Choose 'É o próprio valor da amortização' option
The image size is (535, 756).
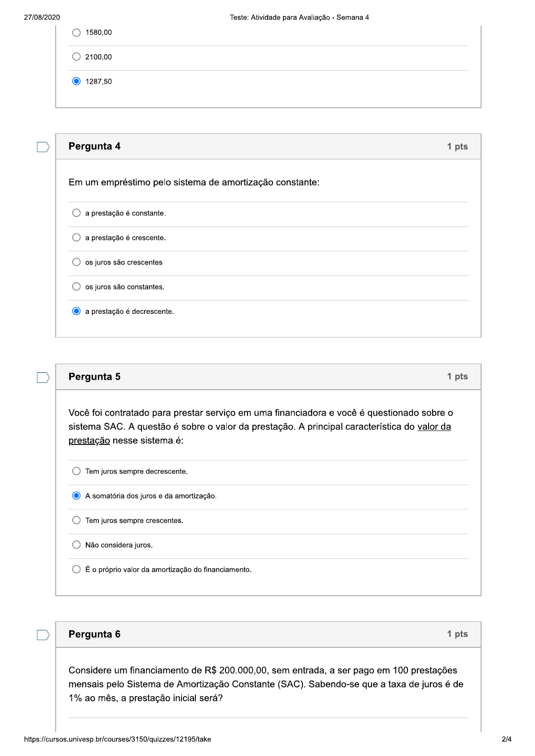click(76, 569)
